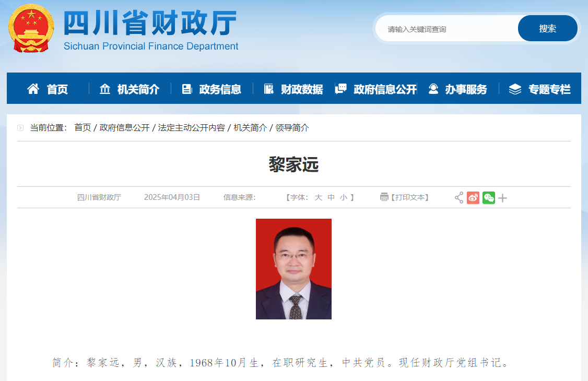Open the 财政数据 menu
588x381 pixels.
tap(293, 89)
